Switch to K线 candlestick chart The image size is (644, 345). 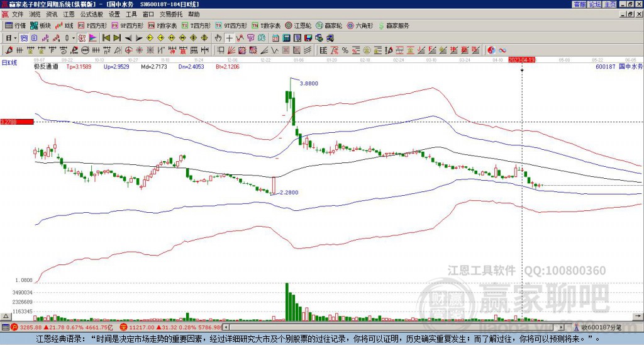point(64,25)
